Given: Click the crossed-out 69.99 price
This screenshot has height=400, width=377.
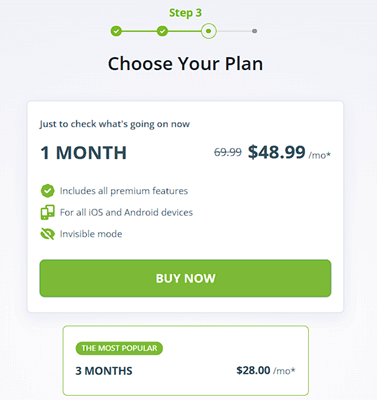Looking at the screenshot, I should 228,152.
